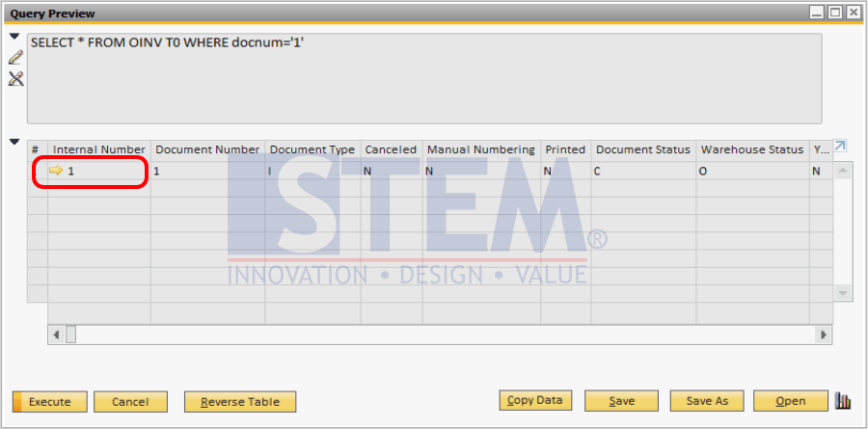Click the Canceled cell value N
868x429 pixels.
tap(392, 172)
